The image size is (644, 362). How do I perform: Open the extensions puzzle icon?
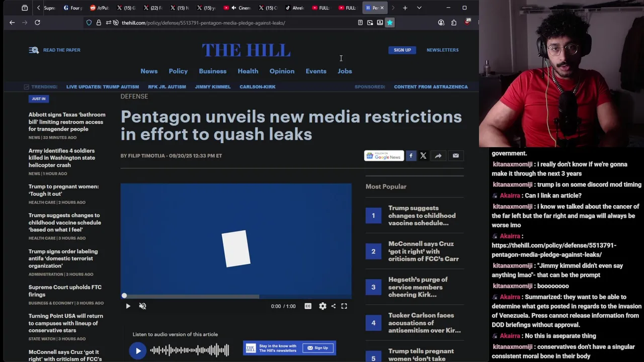coord(454,23)
